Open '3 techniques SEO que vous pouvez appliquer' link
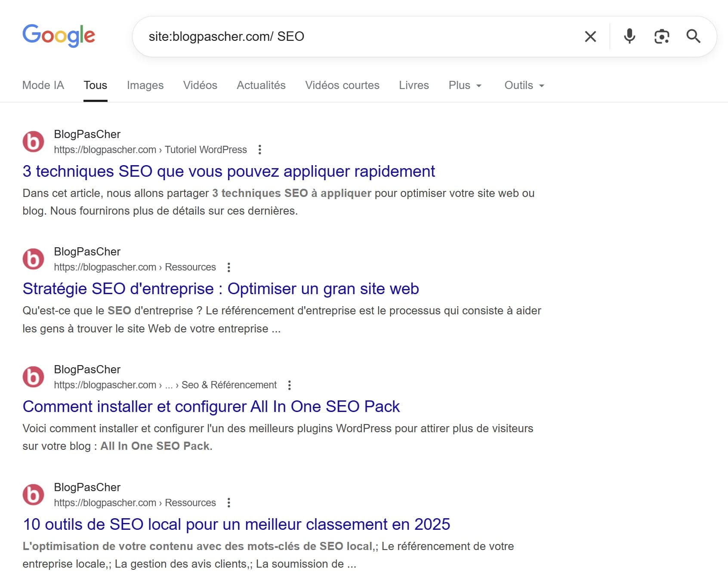This screenshot has width=728, height=584. [x=228, y=171]
